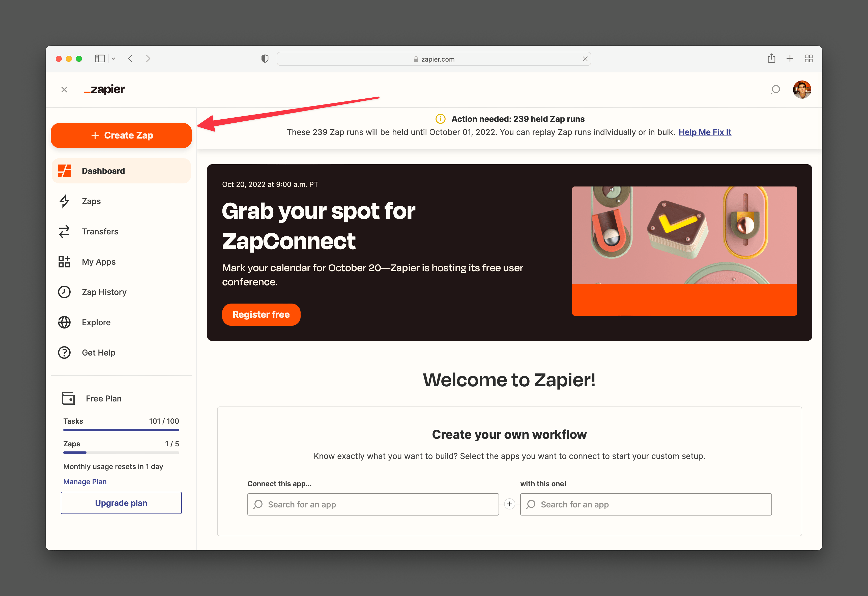Click the Zaps usage progress bar
The image size is (868, 596).
click(121, 452)
